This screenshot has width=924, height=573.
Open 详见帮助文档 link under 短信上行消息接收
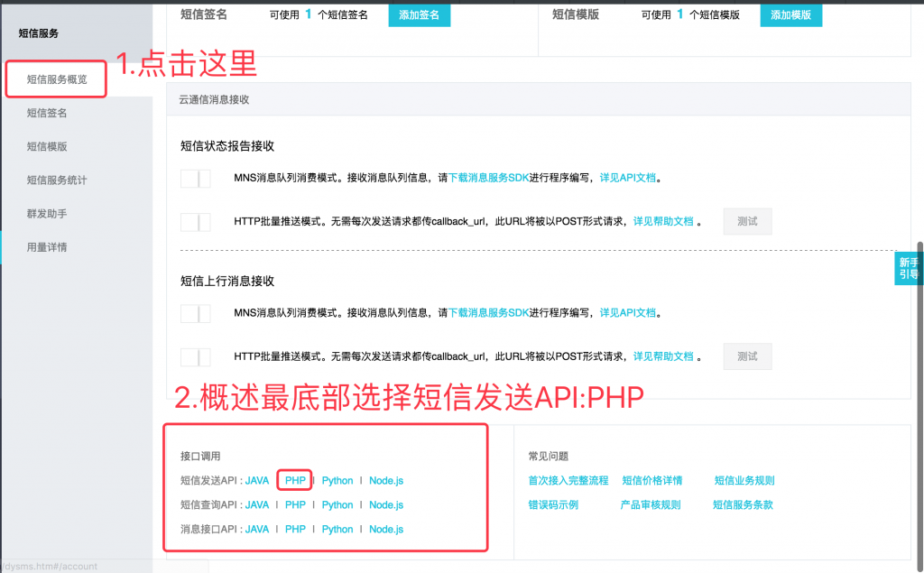click(663, 356)
